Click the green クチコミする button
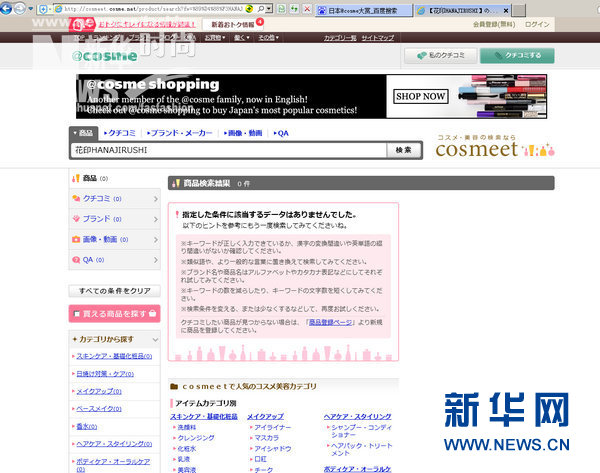The width and height of the screenshot is (600, 473). [x=517, y=55]
